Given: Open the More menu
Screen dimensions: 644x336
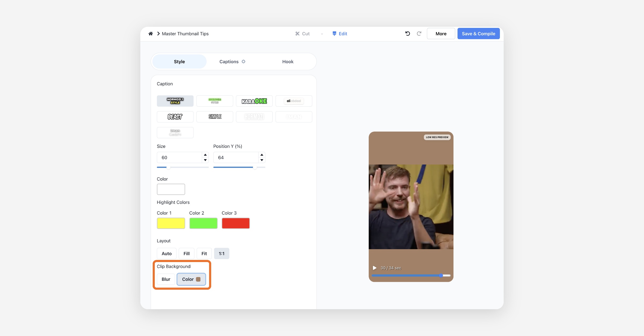Looking at the screenshot, I should click(441, 33).
